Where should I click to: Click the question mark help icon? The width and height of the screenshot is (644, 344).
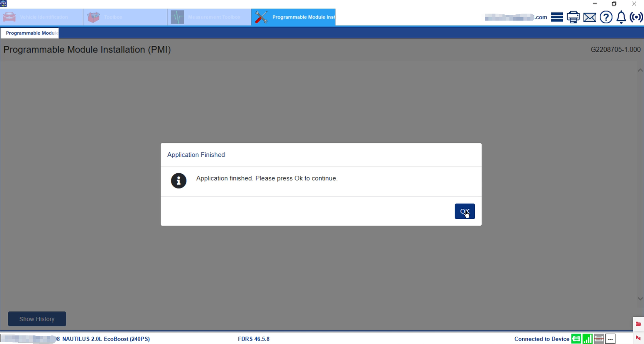click(606, 17)
